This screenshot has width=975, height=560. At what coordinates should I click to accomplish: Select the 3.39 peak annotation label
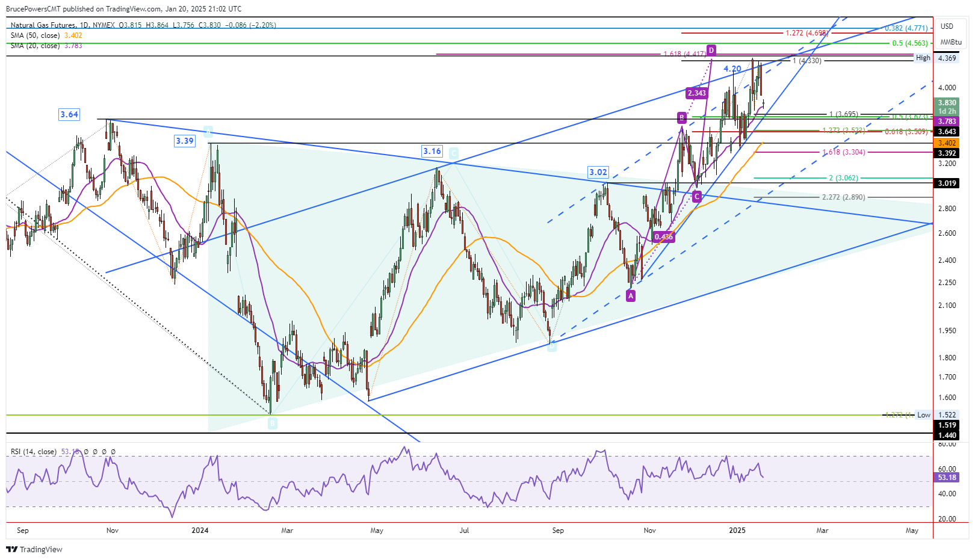click(x=185, y=141)
